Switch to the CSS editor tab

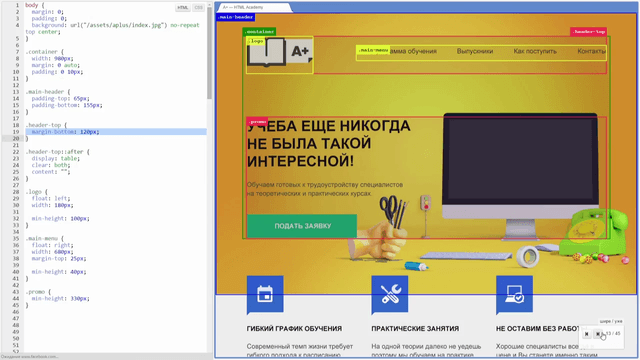point(198,7)
